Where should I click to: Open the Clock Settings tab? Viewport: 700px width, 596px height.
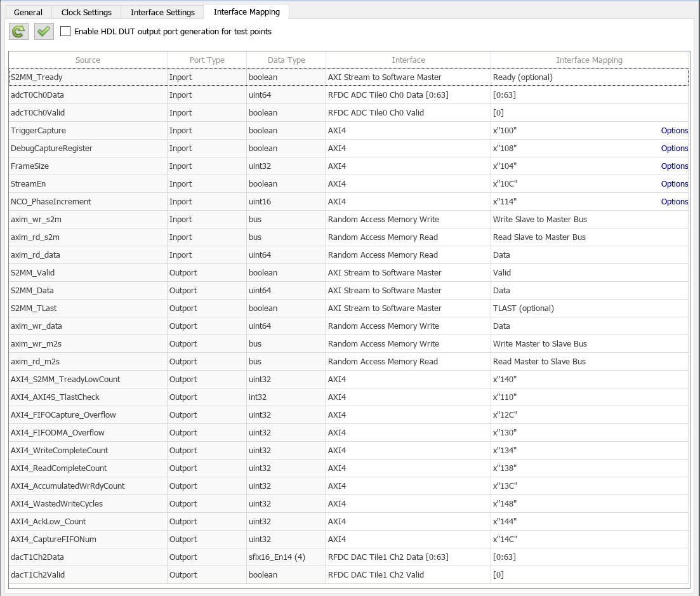tap(86, 12)
